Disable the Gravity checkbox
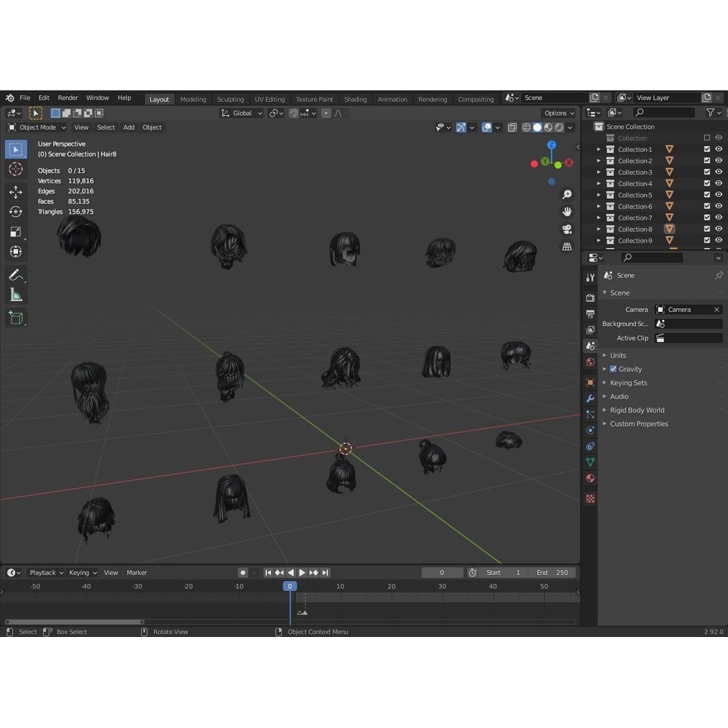This screenshot has width=728, height=728. pos(613,369)
